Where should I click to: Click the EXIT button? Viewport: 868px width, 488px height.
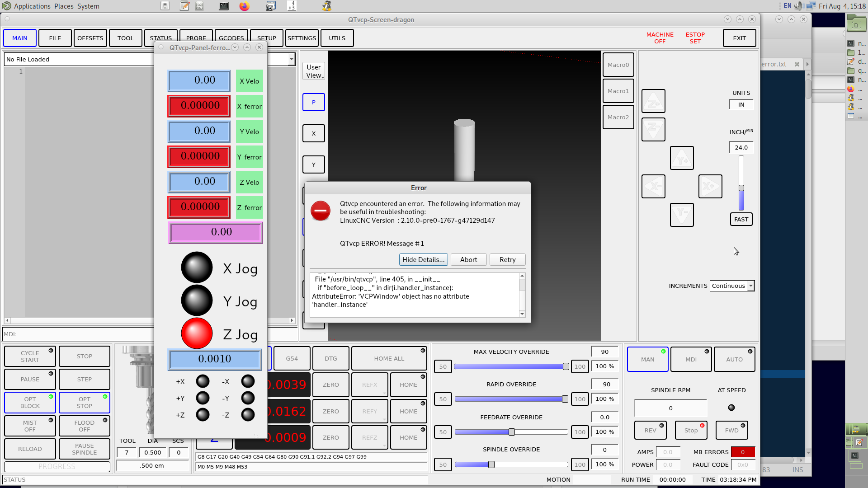[740, 38]
